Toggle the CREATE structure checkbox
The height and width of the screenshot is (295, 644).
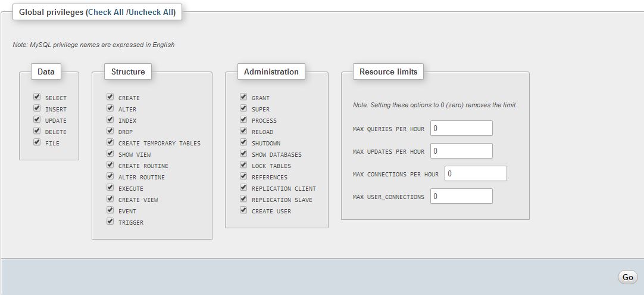(x=110, y=97)
